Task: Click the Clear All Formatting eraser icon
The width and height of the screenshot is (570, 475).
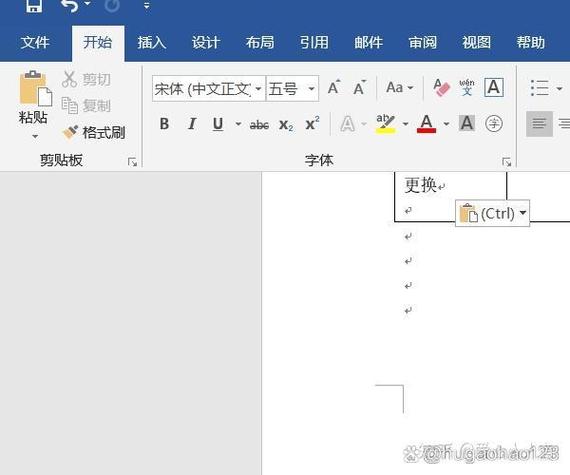Action: 441,88
